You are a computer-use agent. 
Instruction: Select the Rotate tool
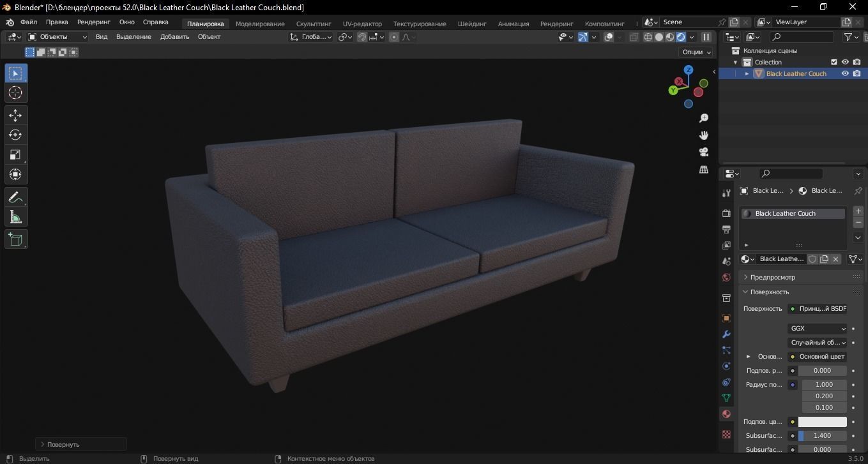15,135
